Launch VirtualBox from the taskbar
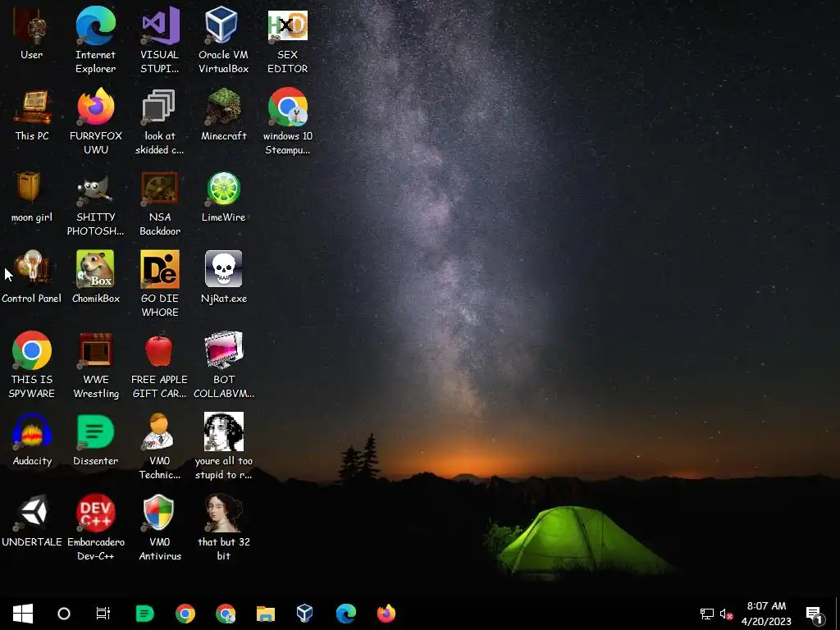The height and width of the screenshot is (630, 840). click(305, 614)
